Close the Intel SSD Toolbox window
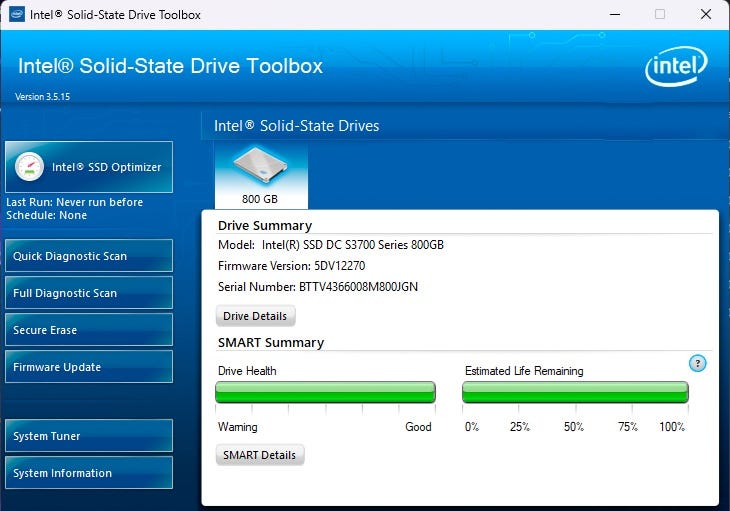Viewport: 730px width, 511px height. point(706,14)
